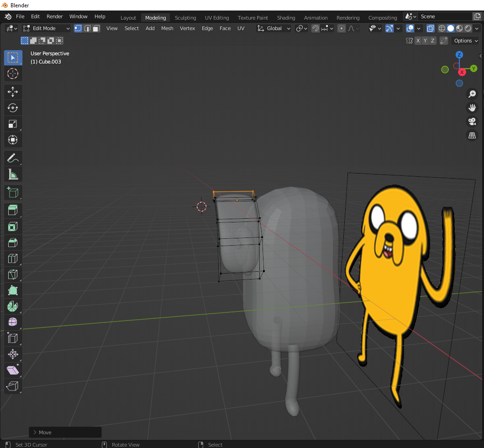
Task: Pick the Smooth tool
Action: click(13, 322)
